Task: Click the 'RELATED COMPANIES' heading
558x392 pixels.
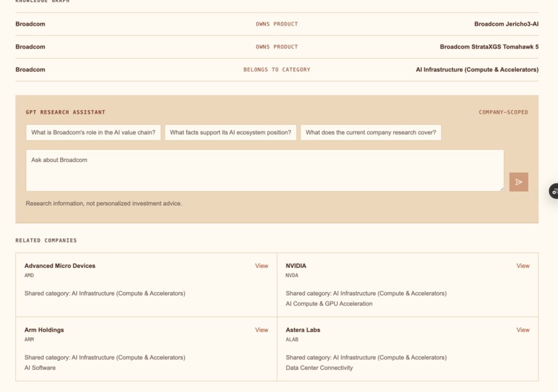Action: click(x=46, y=240)
